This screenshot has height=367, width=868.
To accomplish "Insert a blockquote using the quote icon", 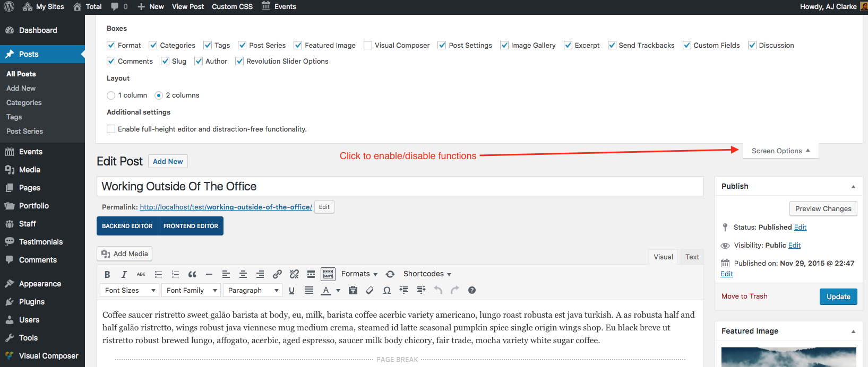I will pos(192,274).
